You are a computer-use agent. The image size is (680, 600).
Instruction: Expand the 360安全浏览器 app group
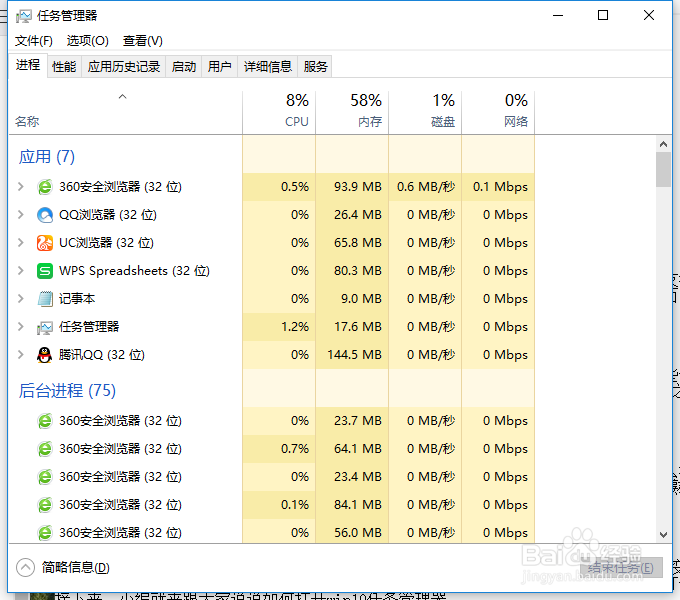pyautogui.click(x=21, y=187)
